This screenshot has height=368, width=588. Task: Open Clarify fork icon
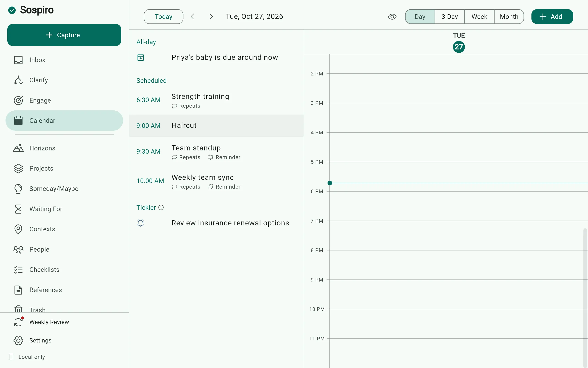coord(18,80)
